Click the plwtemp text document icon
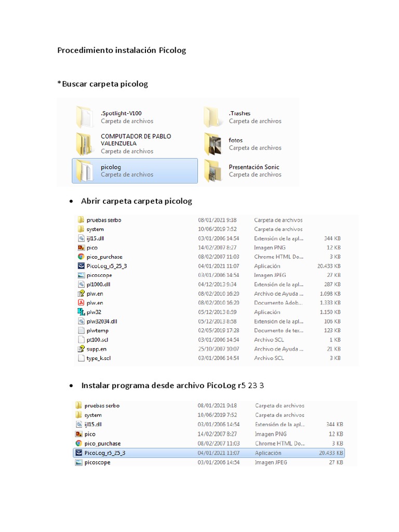Image resolution: width=399 pixels, height=532 pixels. click(x=81, y=330)
